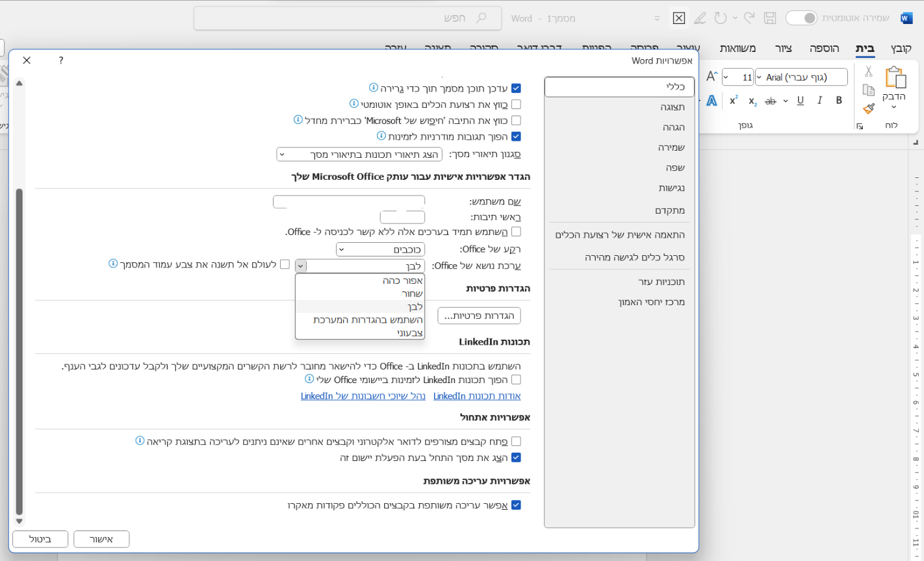Switch to the ציור ribbon tab

click(784, 49)
